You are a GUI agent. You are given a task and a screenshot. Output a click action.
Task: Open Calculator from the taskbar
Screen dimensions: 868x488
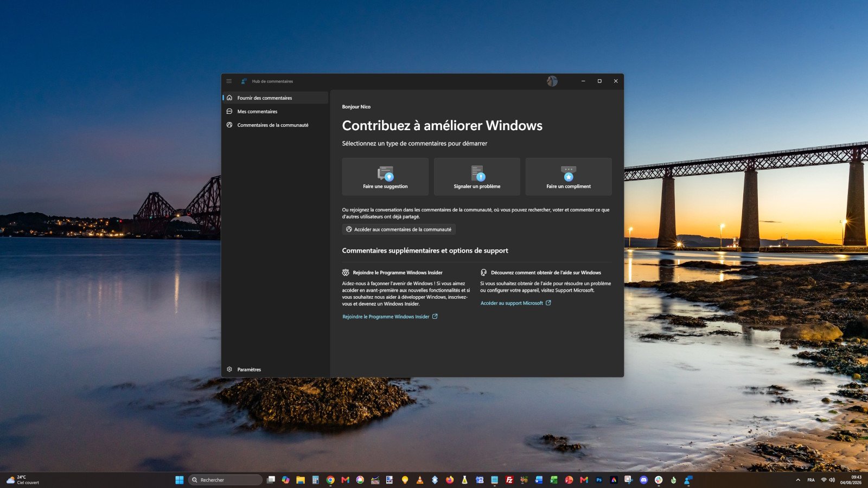pyautogui.click(x=315, y=480)
